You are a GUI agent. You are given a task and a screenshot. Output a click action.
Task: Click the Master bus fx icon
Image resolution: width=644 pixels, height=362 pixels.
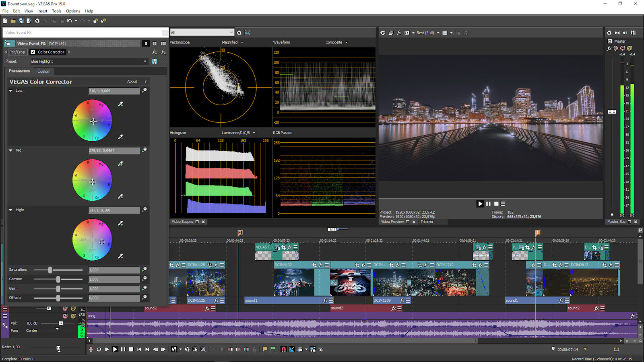click(x=609, y=48)
